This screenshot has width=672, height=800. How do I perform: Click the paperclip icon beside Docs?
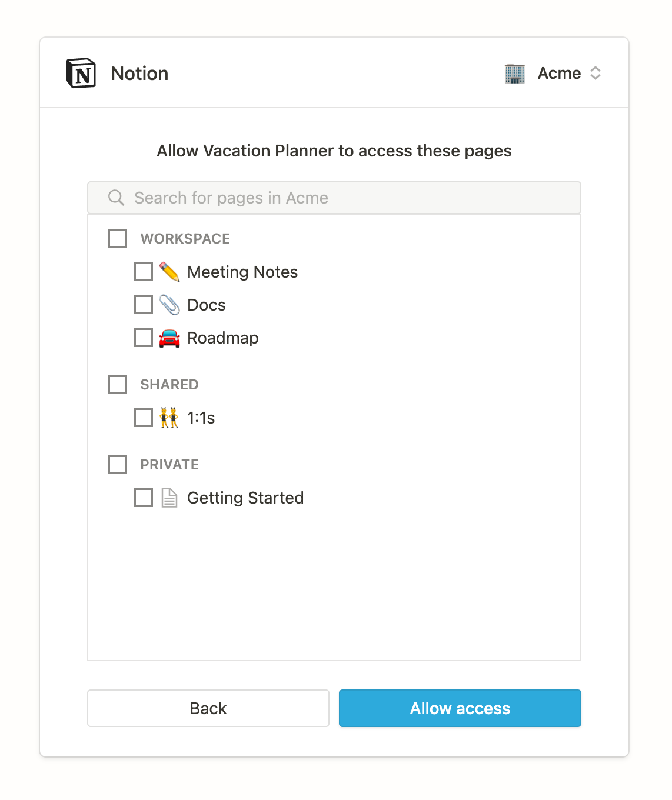[169, 305]
